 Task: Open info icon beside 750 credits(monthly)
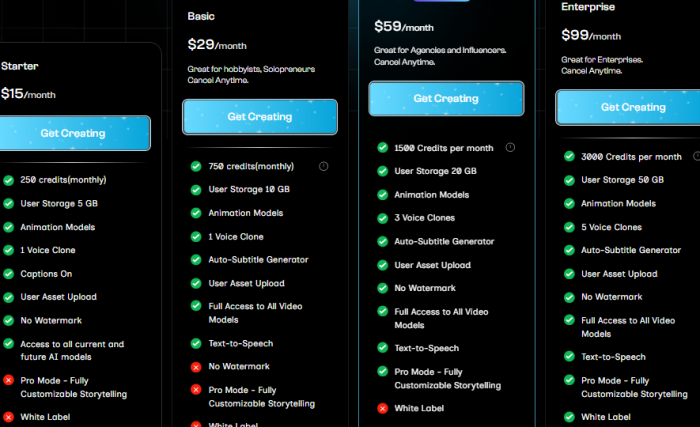point(323,166)
